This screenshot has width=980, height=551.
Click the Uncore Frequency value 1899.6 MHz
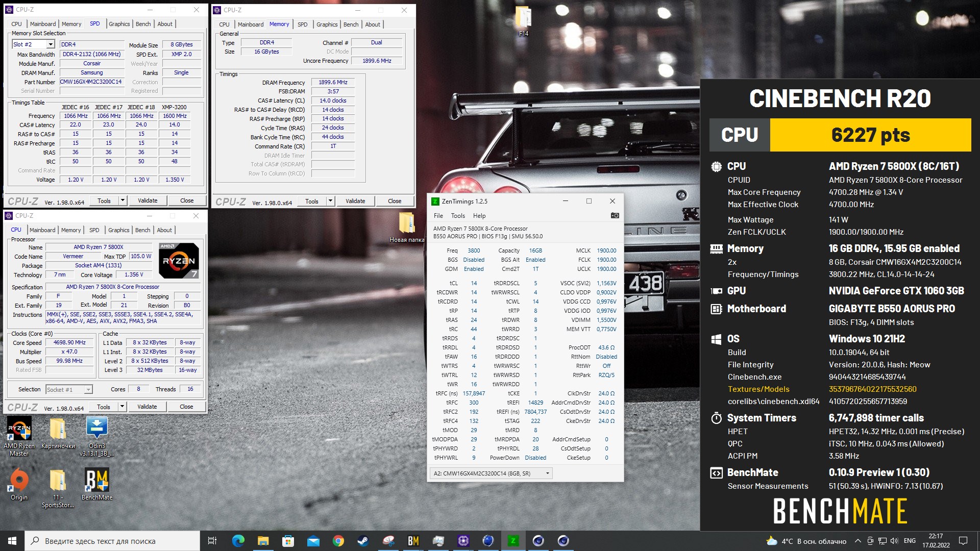click(x=377, y=61)
